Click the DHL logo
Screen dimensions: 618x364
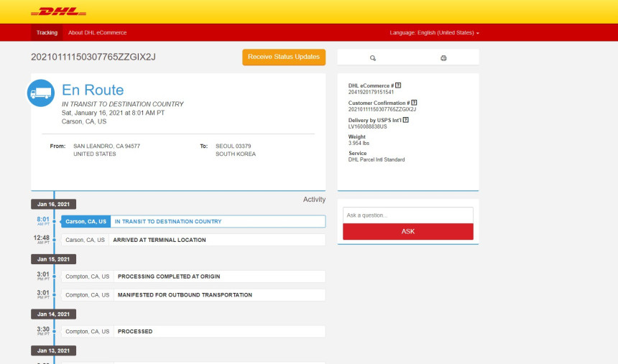pyautogui.click(x=59, y=11)
